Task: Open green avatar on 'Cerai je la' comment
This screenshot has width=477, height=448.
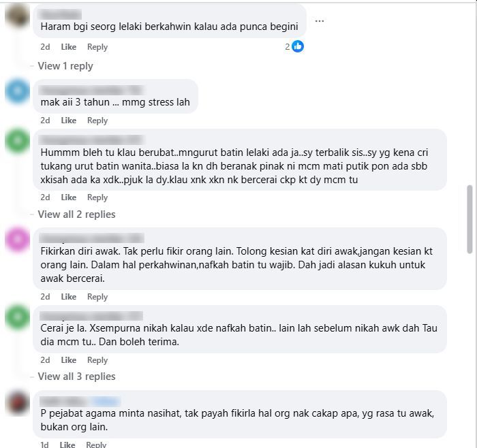Action: click(x=17, y=317)
